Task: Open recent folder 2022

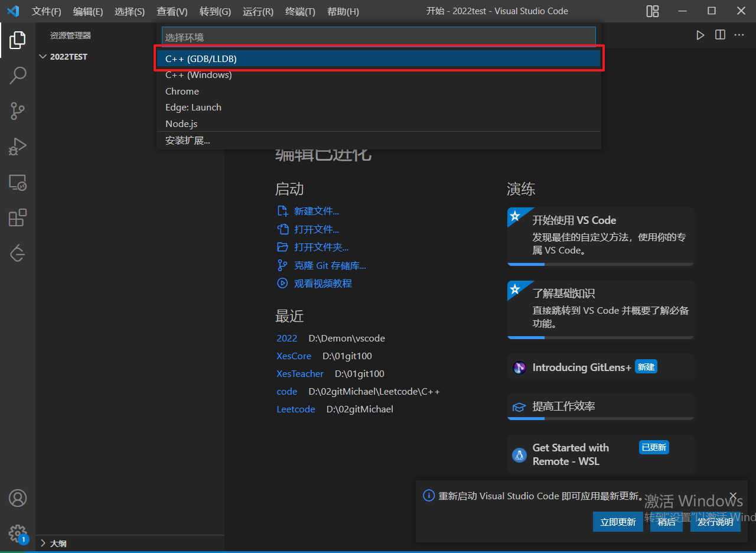Action: pos(287,339)
